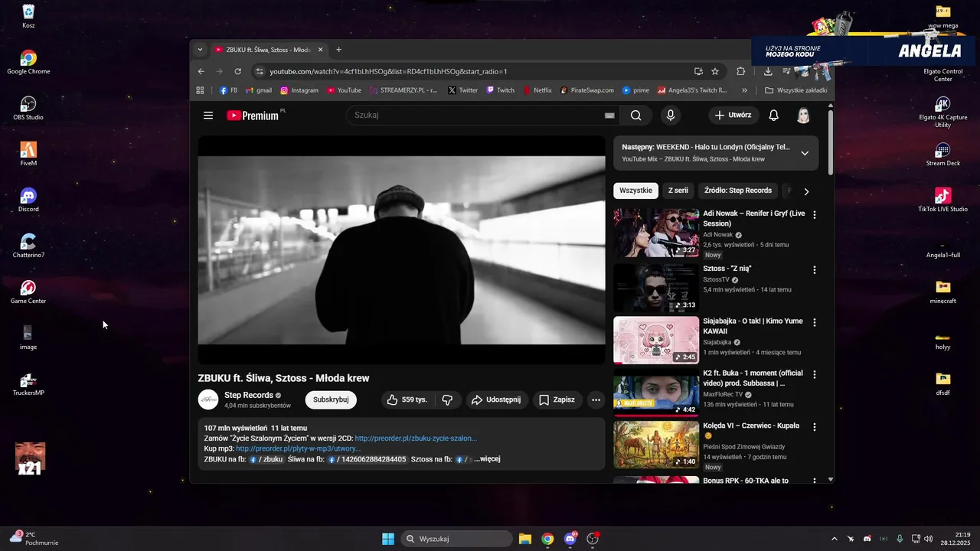Open the "/ zbuku" Facebook link
Screen dimensions: 980x551
[266, 459]
